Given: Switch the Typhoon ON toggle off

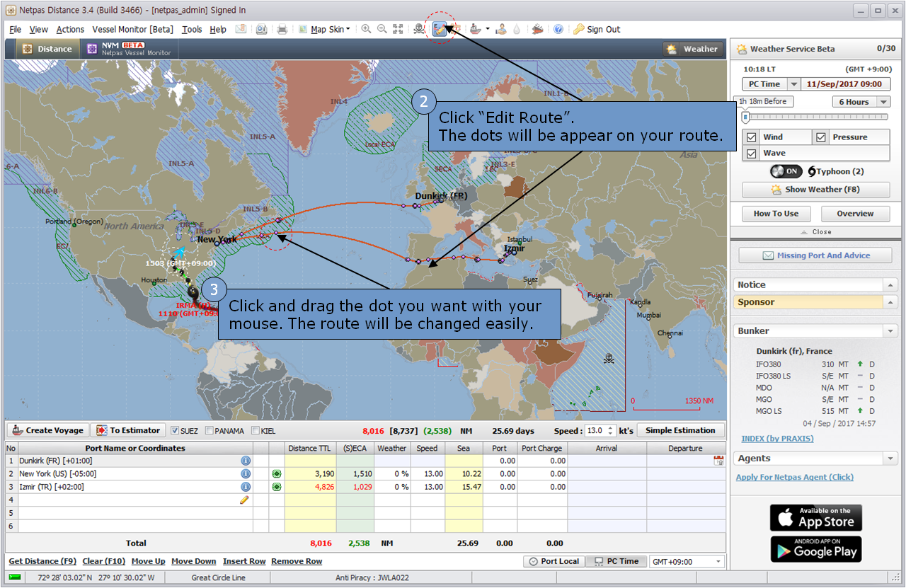Looking at the screenshot, I should coord(786,171).
